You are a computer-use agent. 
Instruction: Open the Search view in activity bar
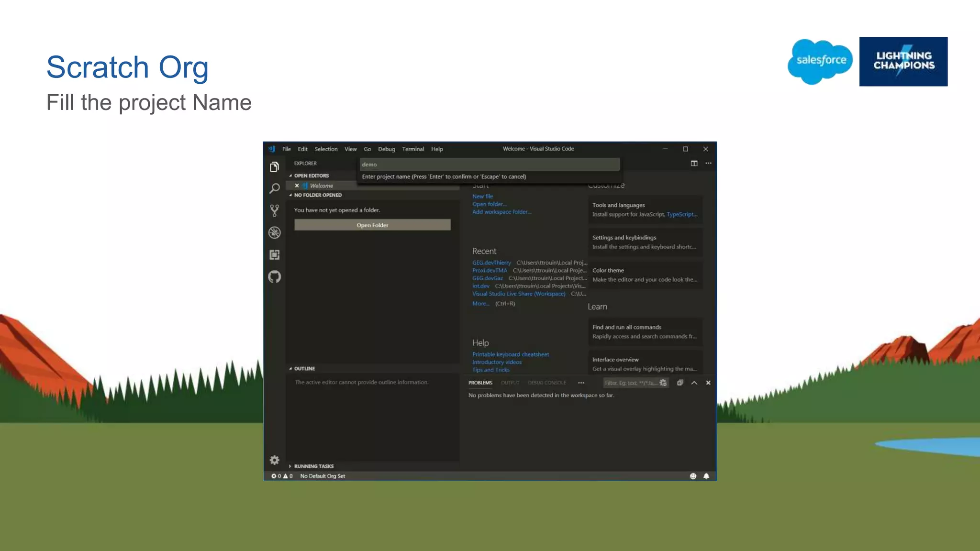(x=274, y=188)
